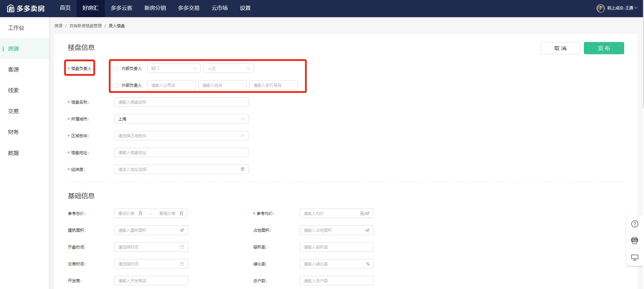This screenshot has width=644, height=289.
Task: Open the 人员 dropdown
Action: (229, 68)
